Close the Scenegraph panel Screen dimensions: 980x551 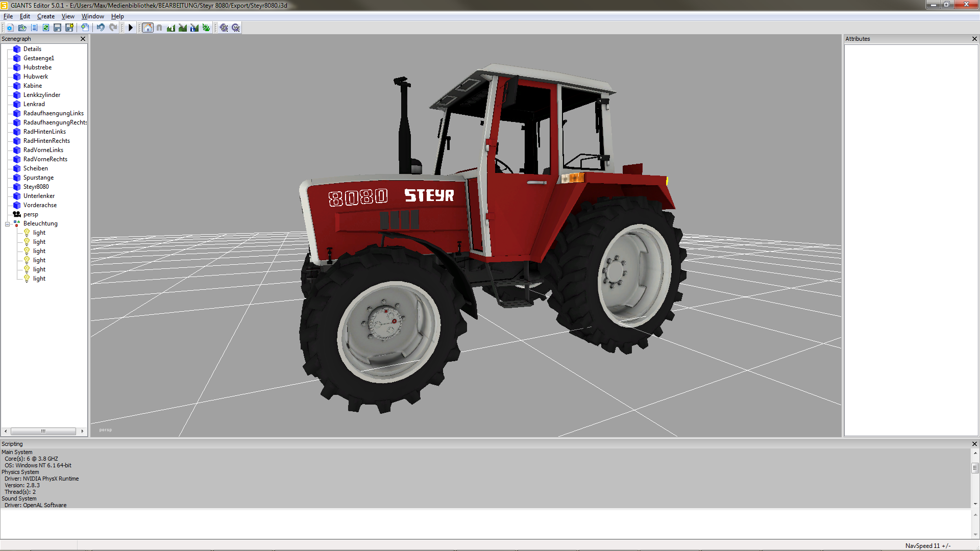83,39
